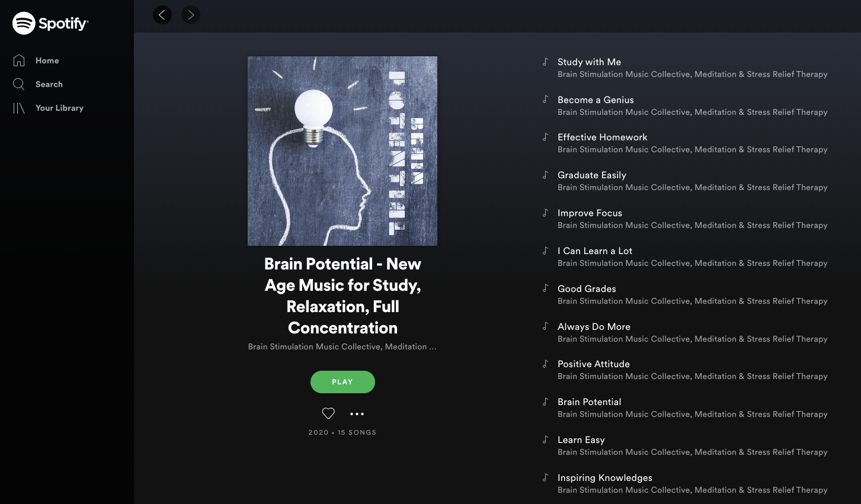Select the track Positive Attitude
Viewport: 861px width, 504px height.
(593, 364)
